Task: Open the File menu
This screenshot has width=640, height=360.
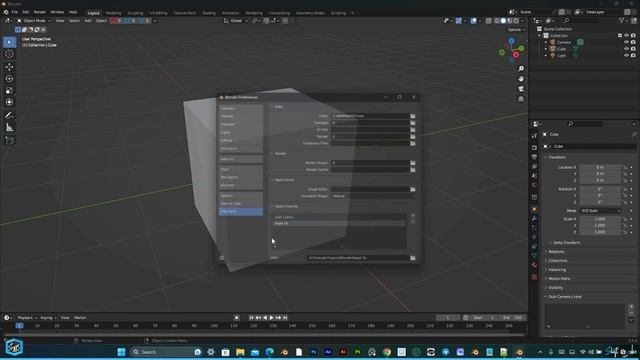Action: (15, 12)
